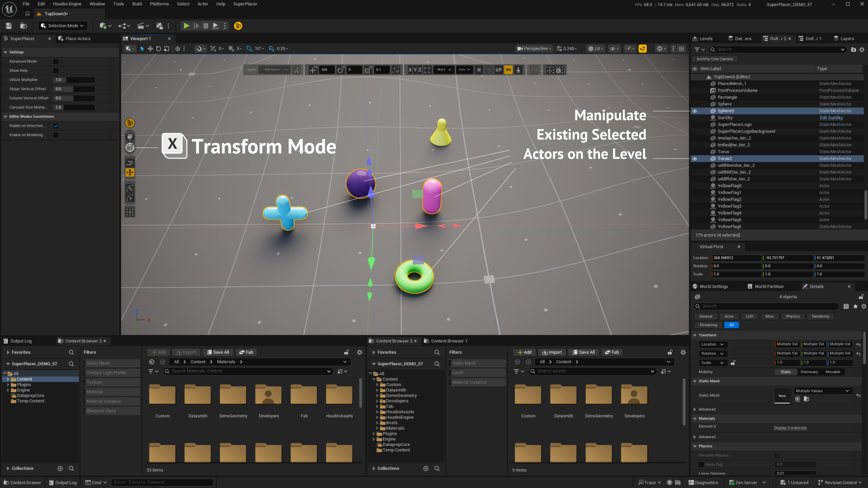868x488 pixels.
Task: Click browse-to-asset icon under Static Mesh
Action: (807, 399)
